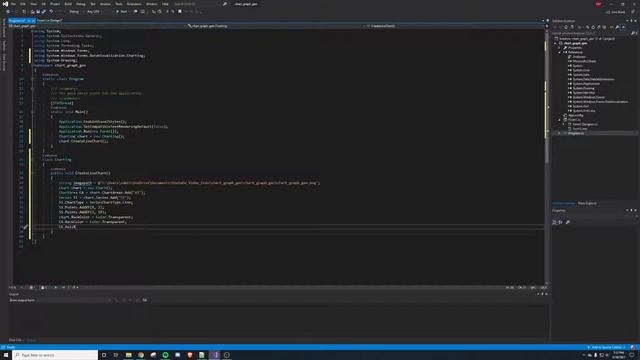
Task: Select Program.cs in Solution Explorer
Action: 576,133
